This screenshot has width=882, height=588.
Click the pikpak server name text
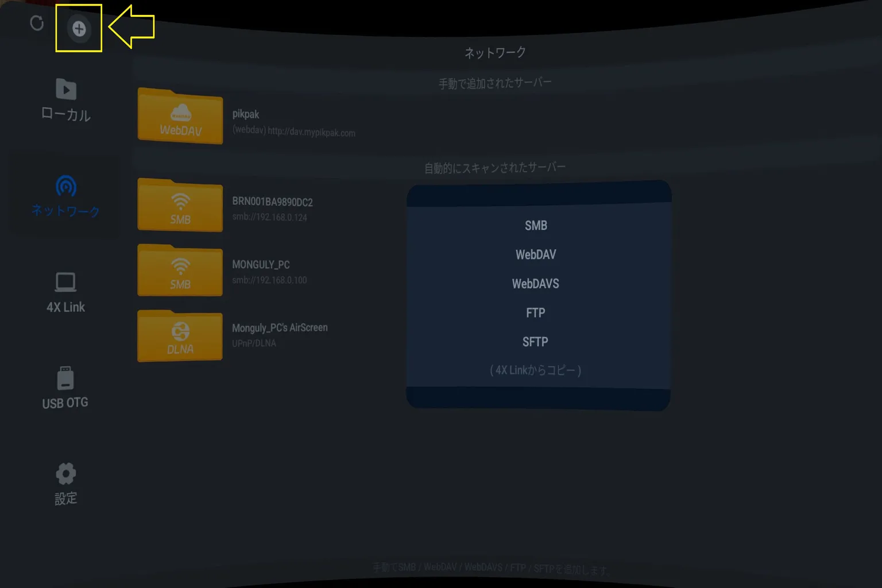tap(246, 114)
